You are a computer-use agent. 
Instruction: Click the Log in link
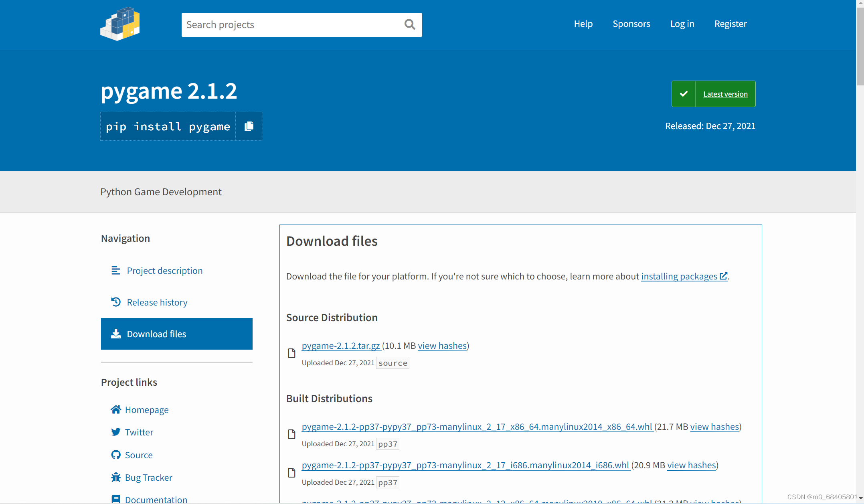tap(682, 24)
